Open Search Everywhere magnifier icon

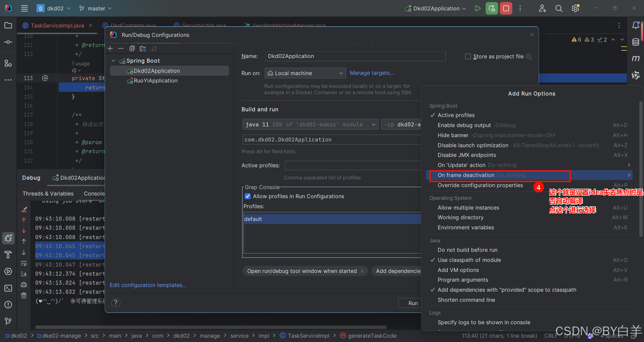559,8
